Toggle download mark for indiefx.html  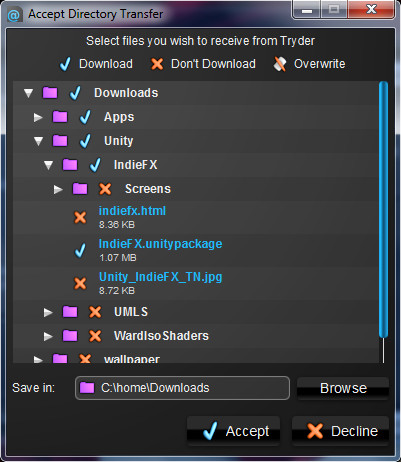tap(80, 217)
